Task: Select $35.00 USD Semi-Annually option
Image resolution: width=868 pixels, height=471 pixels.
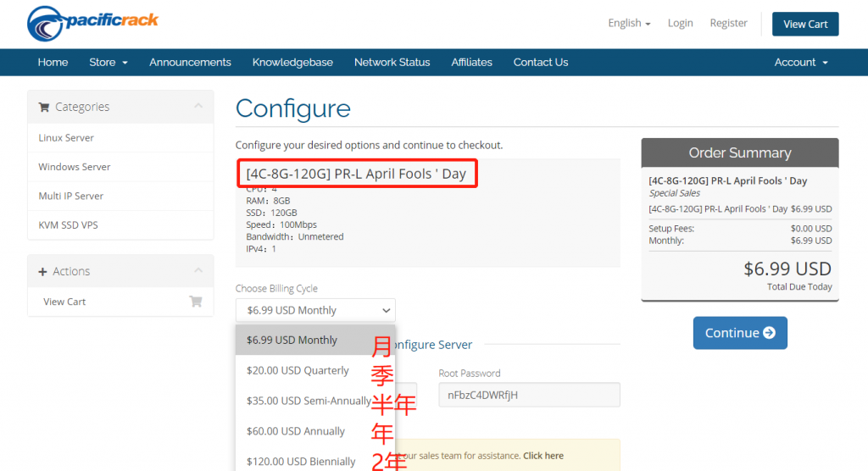Action: [315, 401]
